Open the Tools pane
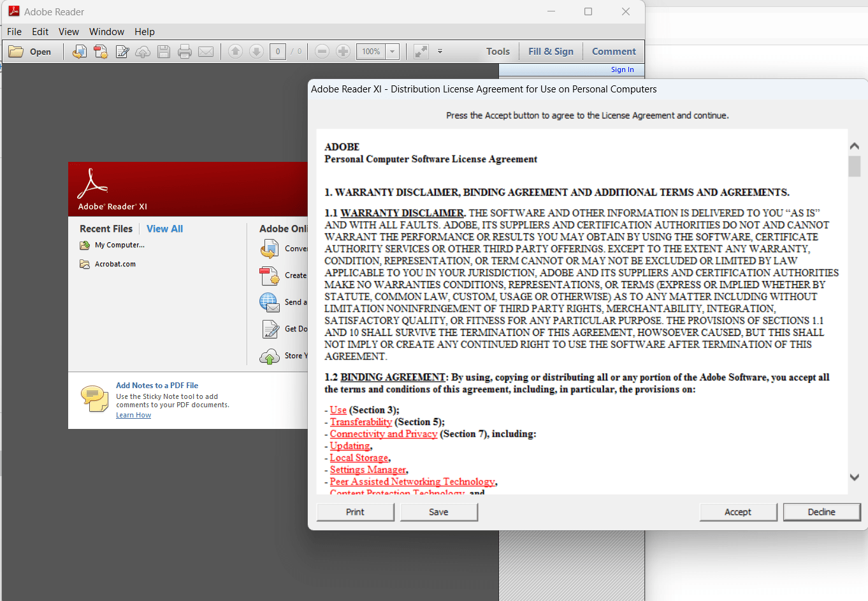 click(x=498, y=52)
